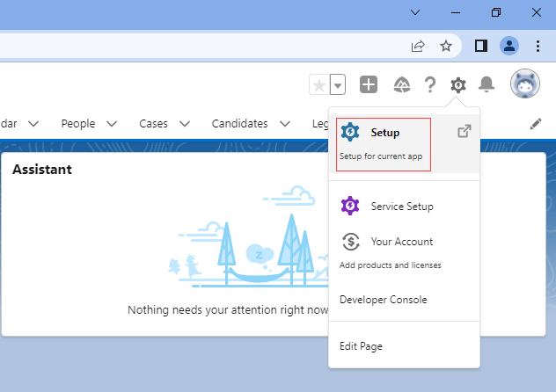Click the Setup gear icon in header
This screenshot has width=556, height=392.
click(x=457, y=84)
